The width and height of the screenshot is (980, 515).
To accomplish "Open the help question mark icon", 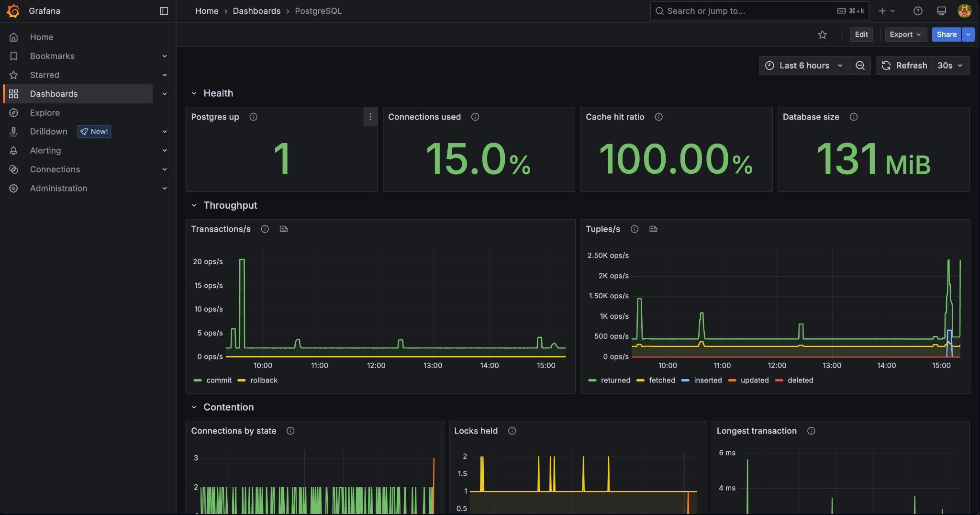I will [918, 11].
